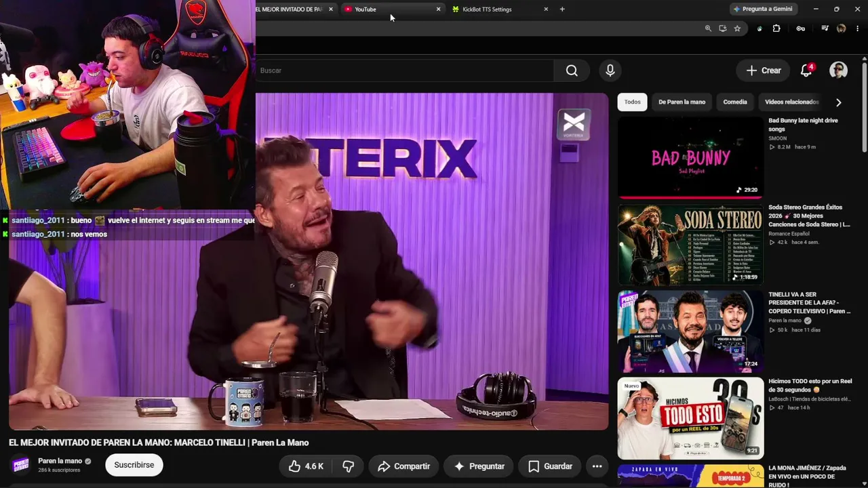Click the install app icon in address bar

pos(723,28)
